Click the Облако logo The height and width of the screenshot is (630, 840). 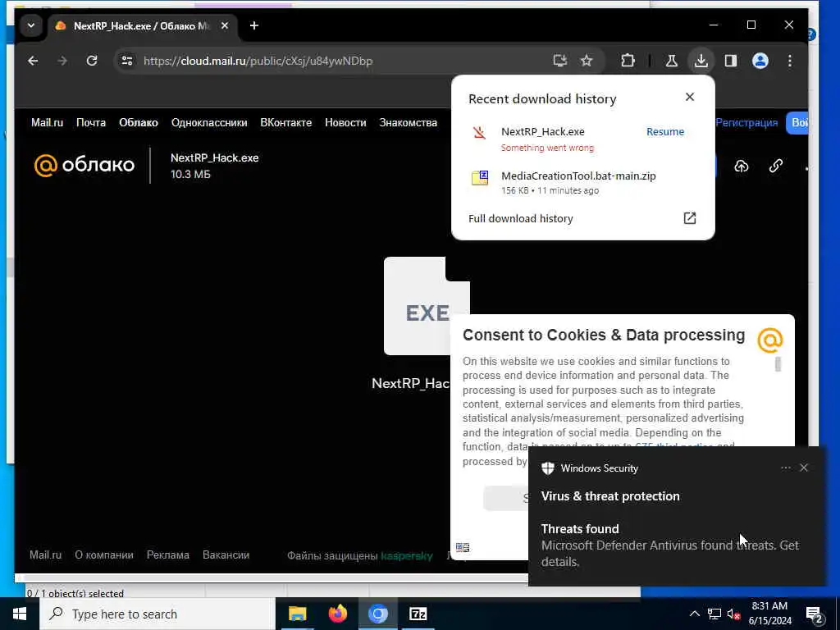(84, 165)
